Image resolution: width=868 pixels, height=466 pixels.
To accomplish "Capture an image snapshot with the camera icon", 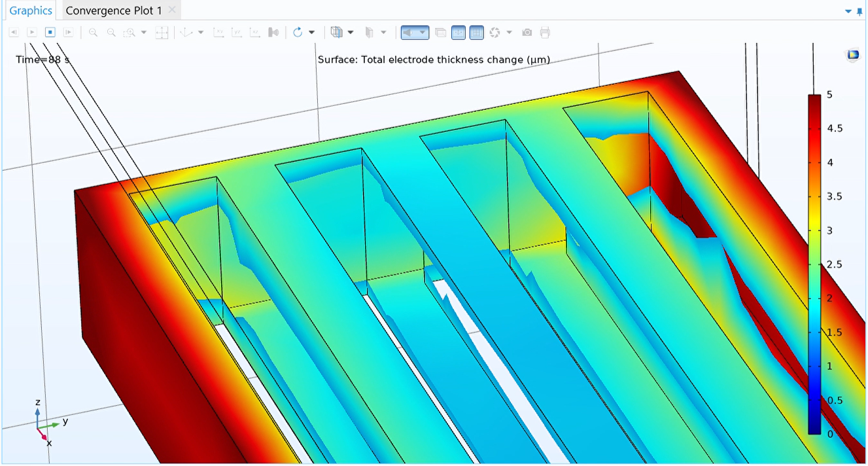I will click(527, 32).
